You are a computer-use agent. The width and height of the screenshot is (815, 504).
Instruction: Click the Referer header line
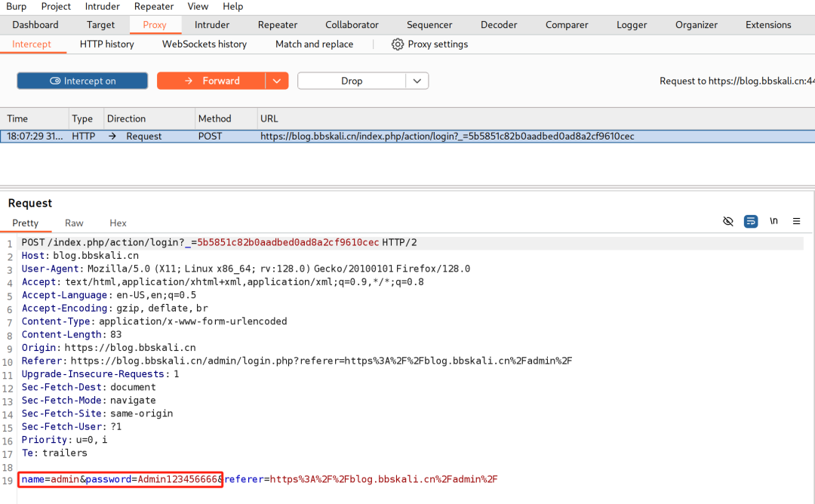[297, 361]
